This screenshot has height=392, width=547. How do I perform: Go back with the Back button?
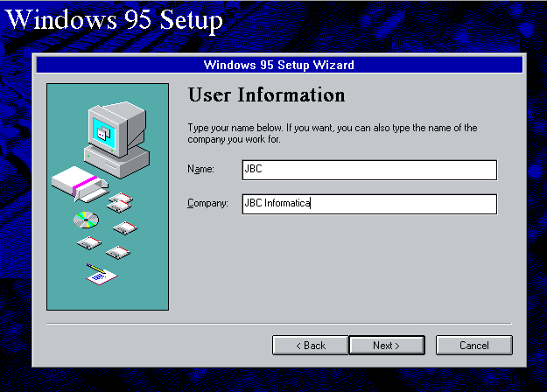point(310,346)
